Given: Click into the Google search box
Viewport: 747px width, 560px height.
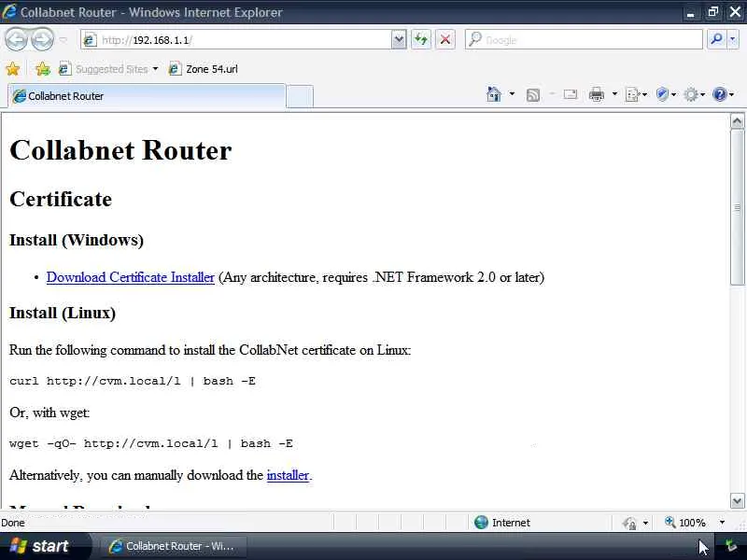Looking at the screenshot, I should coord(584,39).
